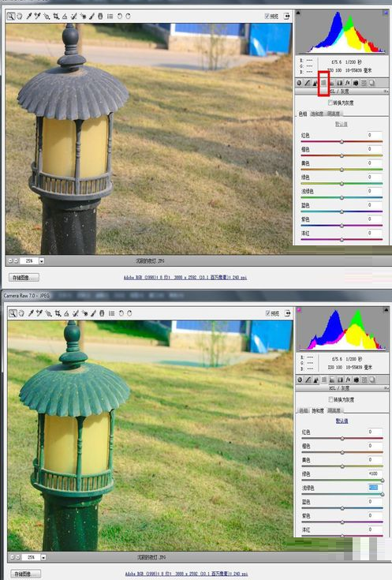The image size is (392, 580).
Task: Switch to 明亮度 sub-tab in the lower window
Action: click(334, 410)
